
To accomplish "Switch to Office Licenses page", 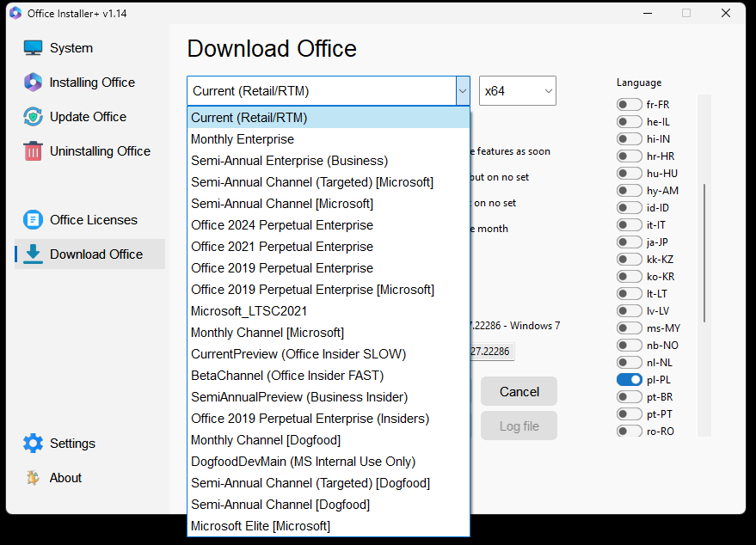I will pos(94,220).
